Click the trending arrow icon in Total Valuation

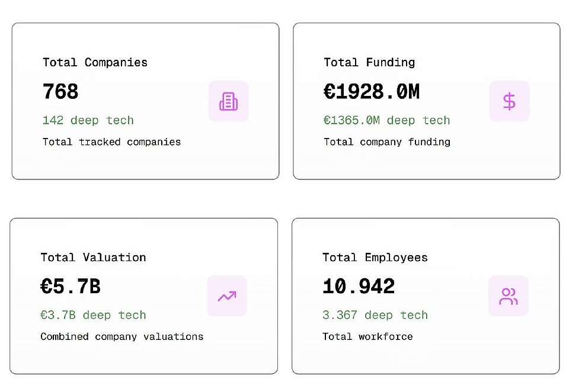226,296
